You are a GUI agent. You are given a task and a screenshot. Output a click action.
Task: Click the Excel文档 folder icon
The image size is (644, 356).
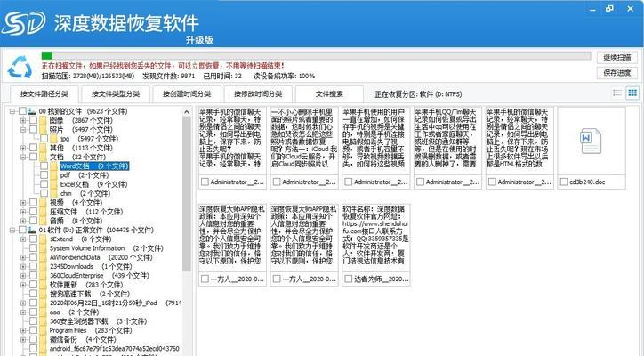pyautogui.click(x=53, y=184)
